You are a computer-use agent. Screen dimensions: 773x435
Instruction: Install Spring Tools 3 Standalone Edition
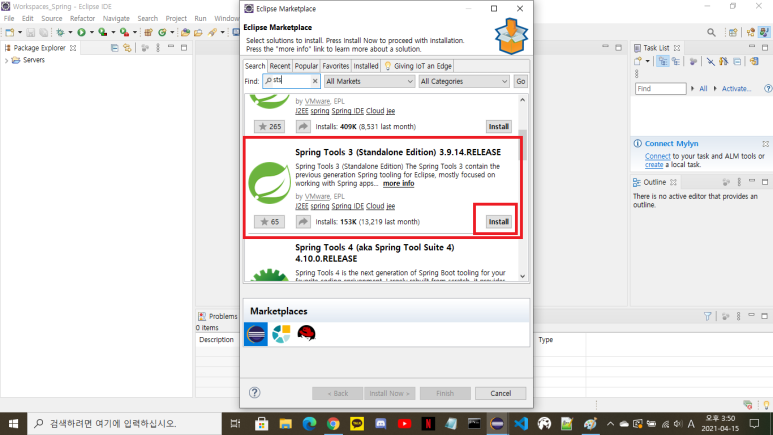[498, 222]
